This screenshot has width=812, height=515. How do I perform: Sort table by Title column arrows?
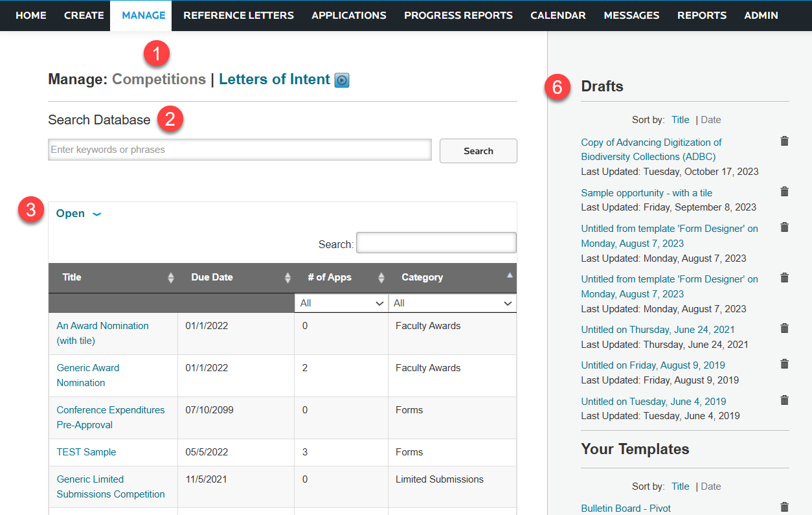(171, 278)
